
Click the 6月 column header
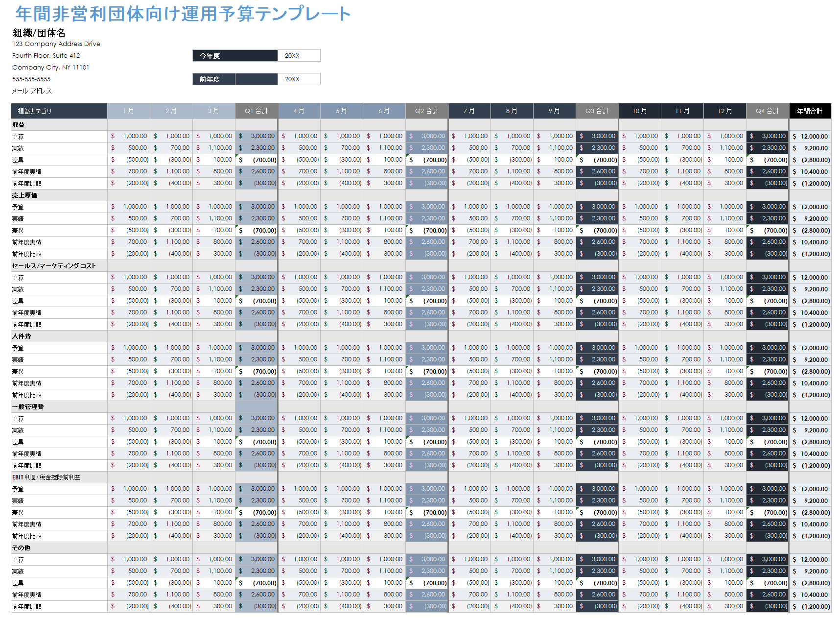384,111
